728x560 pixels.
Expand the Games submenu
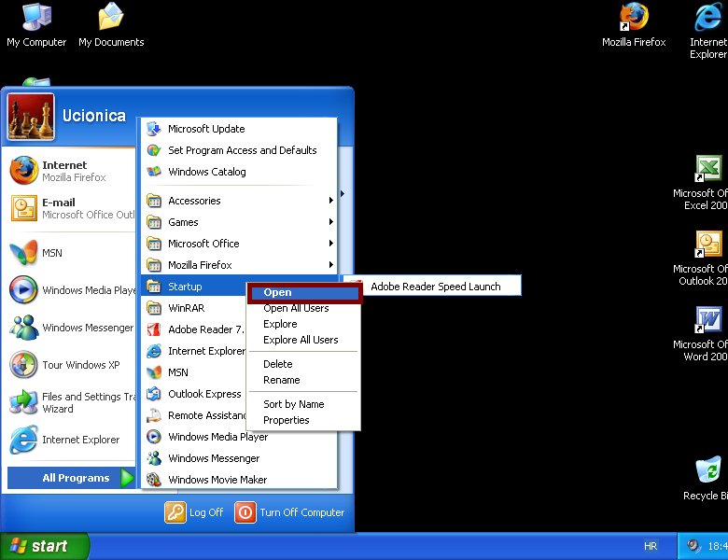coord(239,222)
